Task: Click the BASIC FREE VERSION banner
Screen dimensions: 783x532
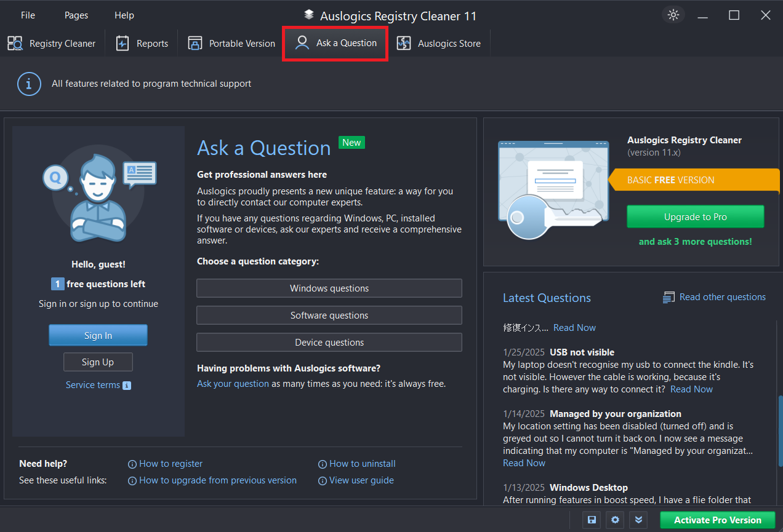Action: (x=694, y=180)
